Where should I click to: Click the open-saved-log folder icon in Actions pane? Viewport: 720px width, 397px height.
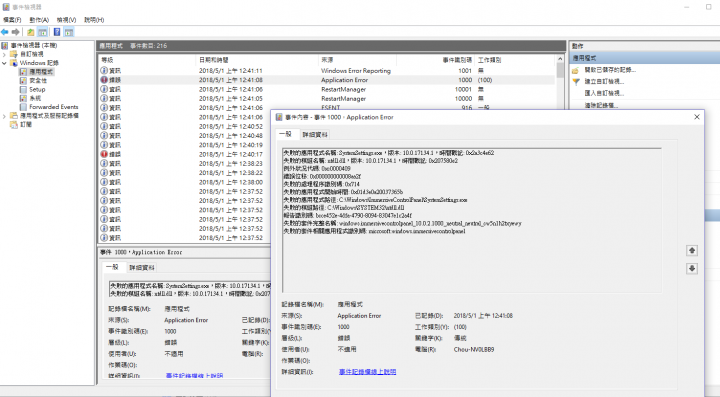click(575, 70)
